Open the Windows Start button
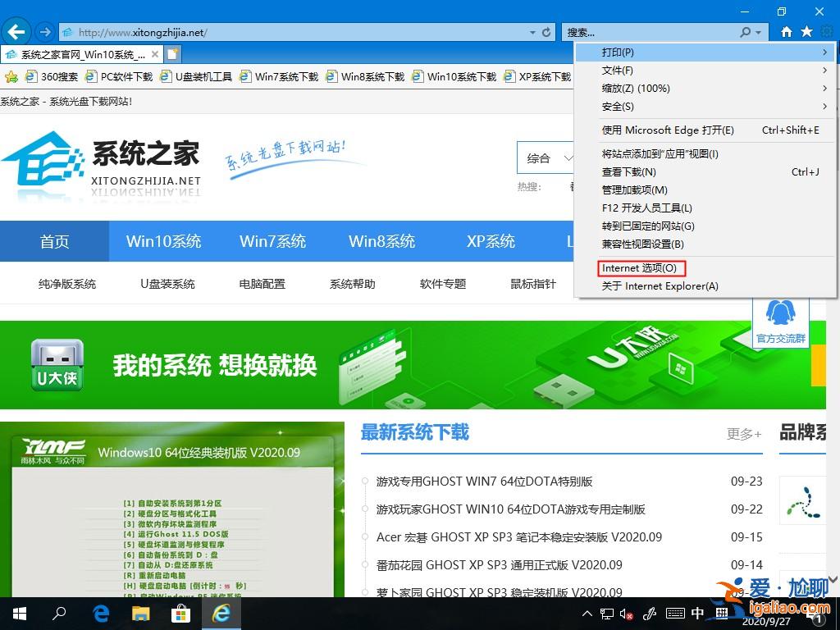The image size is (840, 630). point(18,613)
